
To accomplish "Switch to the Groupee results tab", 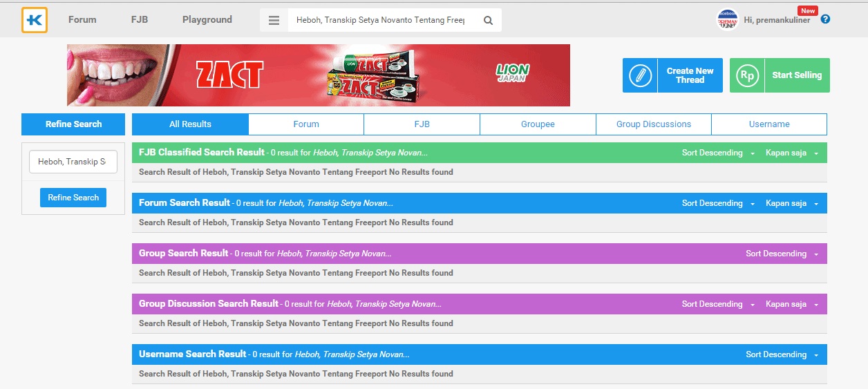I will pyautogui.click(x=538, y=124).
